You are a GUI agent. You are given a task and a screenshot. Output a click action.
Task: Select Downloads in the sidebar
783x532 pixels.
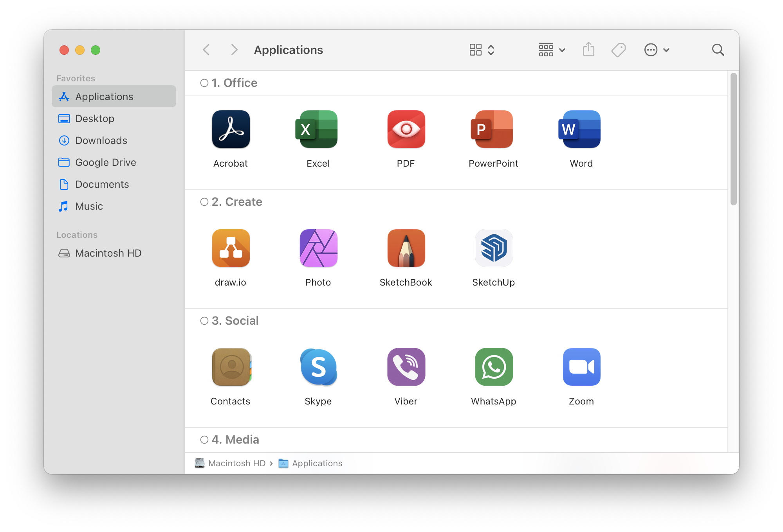(x=101, y=140)
